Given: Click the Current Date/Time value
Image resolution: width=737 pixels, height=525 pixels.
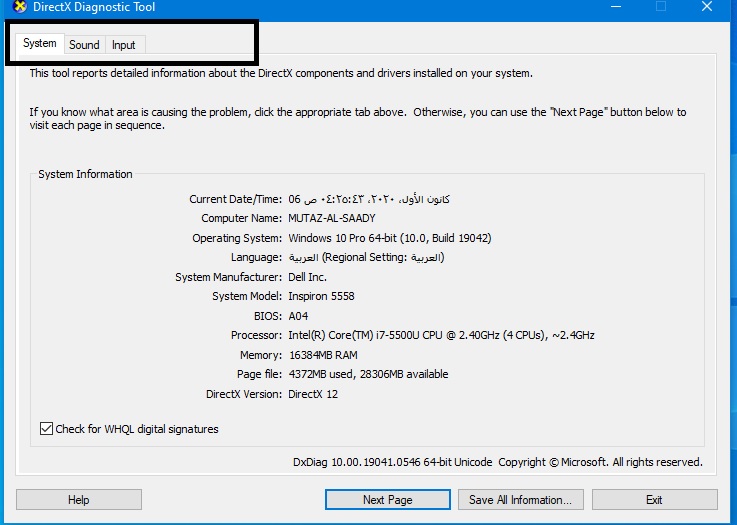Looking at the screenshot, I should pos(369,199).
